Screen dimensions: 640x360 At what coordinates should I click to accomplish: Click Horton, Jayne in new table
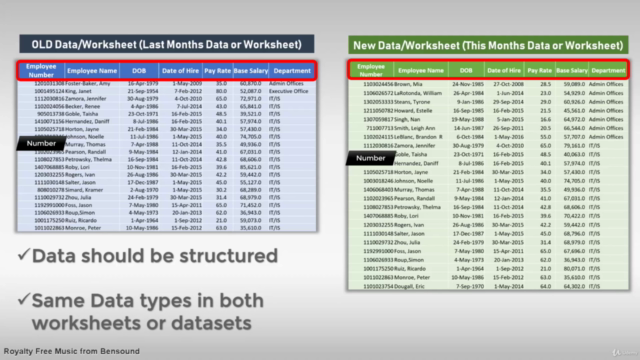411,172
